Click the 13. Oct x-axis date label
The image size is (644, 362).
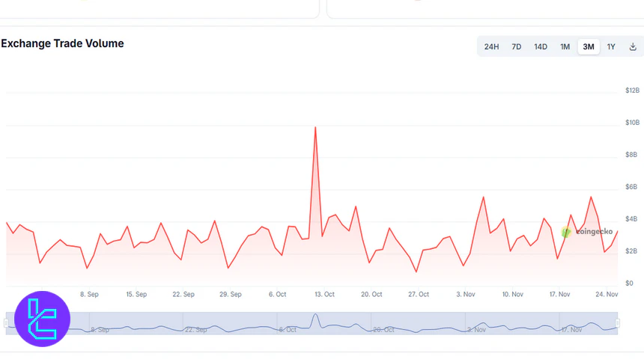click(x=324, y=294)
